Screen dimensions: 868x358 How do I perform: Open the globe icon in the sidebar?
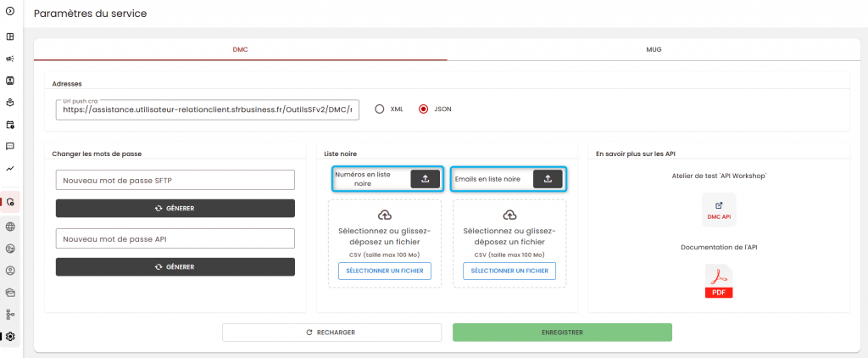(10, 227)
